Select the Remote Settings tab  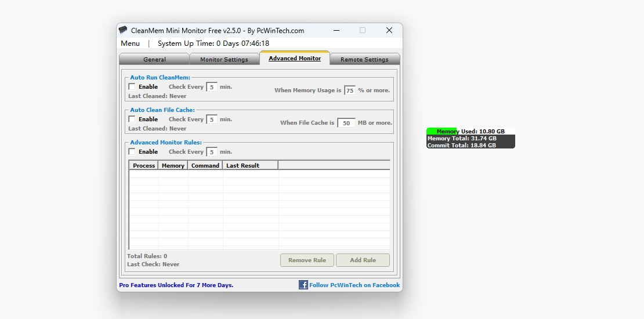pyautogui.click(x=364, y=59)
